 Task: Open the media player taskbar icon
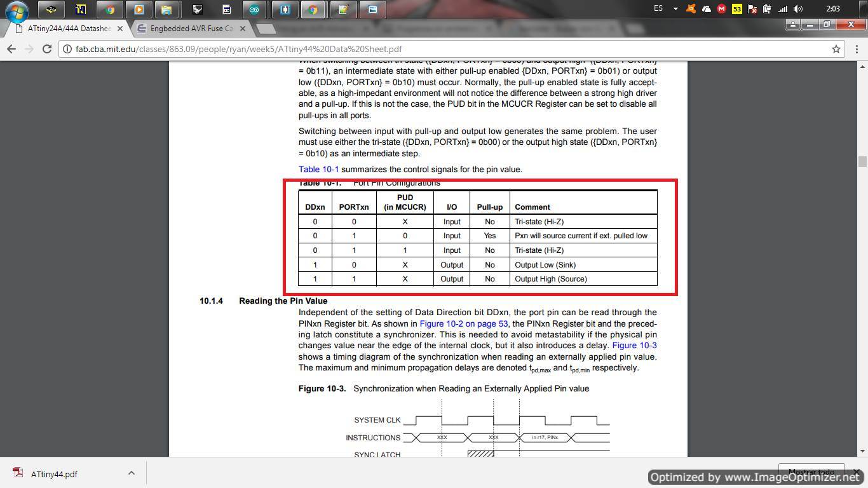[x=139, y=10]
